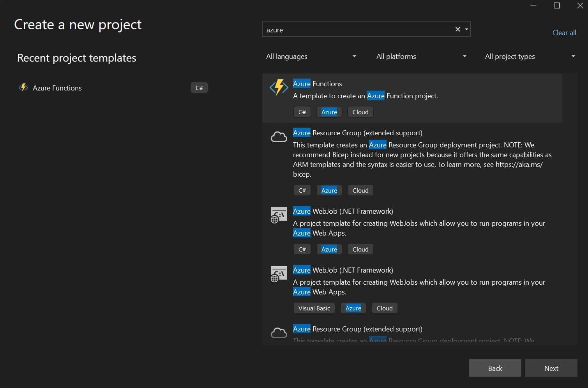Select the Azure Functions recent project template

pyautogui.click(x=57, y=88)
